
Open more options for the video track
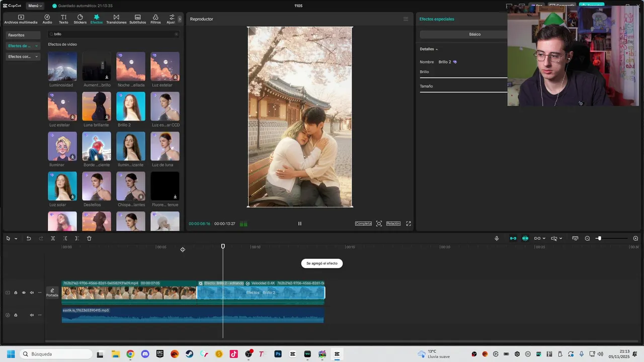pos(40,293)
